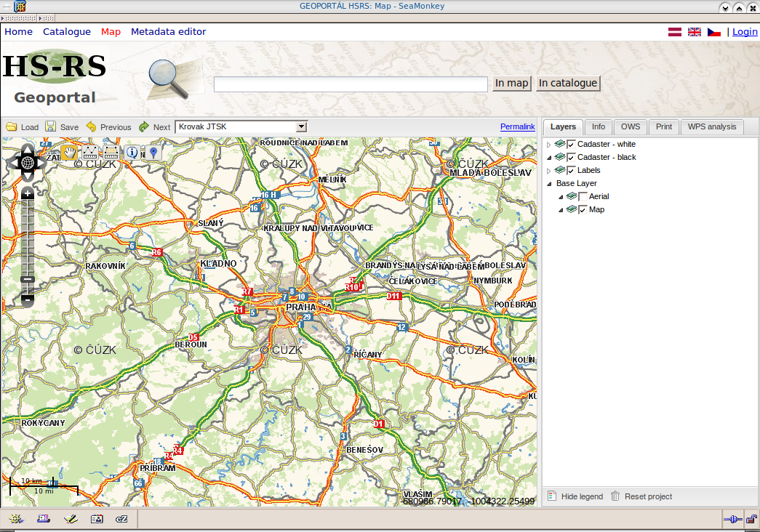Enable the Aerial base layer checkbox
Viewport: 760px width, 532px height.
583,197
